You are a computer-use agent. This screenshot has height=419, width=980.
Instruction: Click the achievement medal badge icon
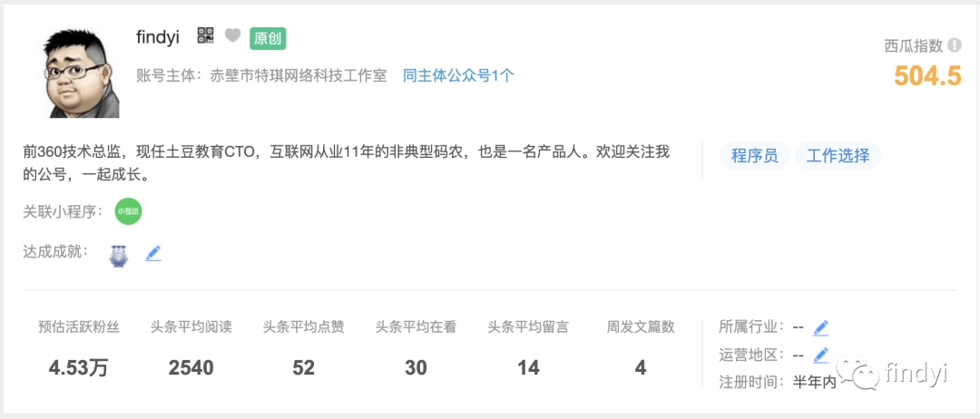117,255
